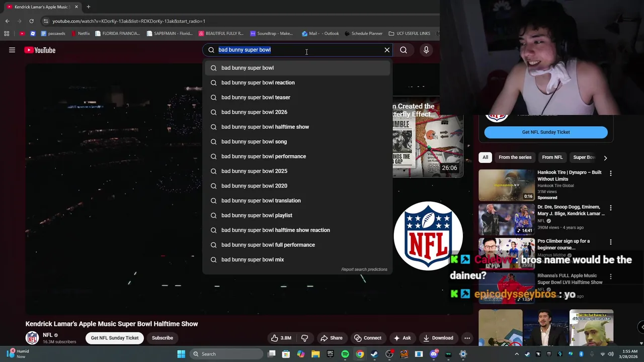This screenshot has width=644, height=362.
Task: Choose suggestion bad bunny super bowl teaser
Action: tap(297, 98)
